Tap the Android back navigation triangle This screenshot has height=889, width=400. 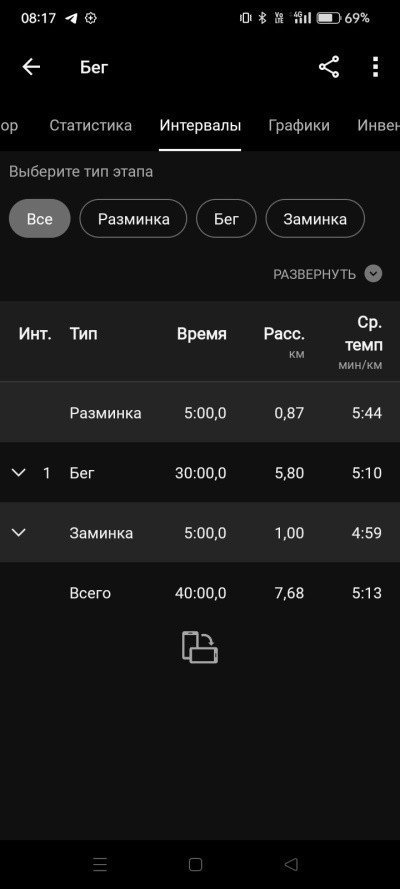[291, 864]
